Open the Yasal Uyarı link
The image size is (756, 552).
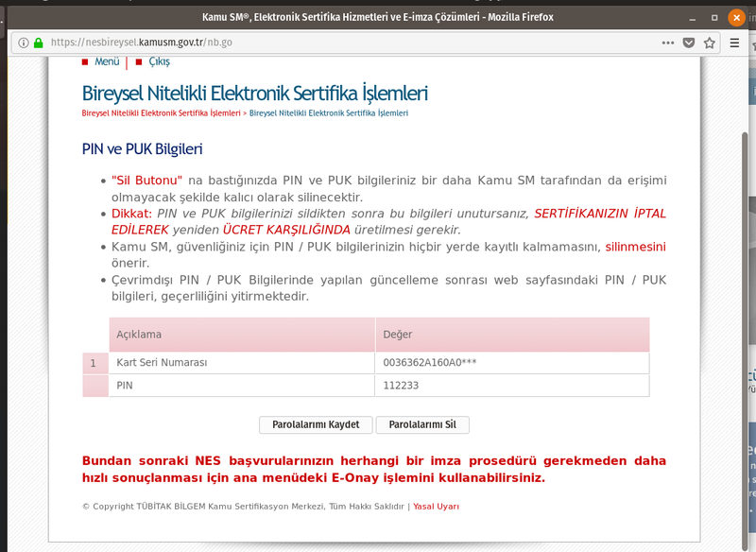436,507
